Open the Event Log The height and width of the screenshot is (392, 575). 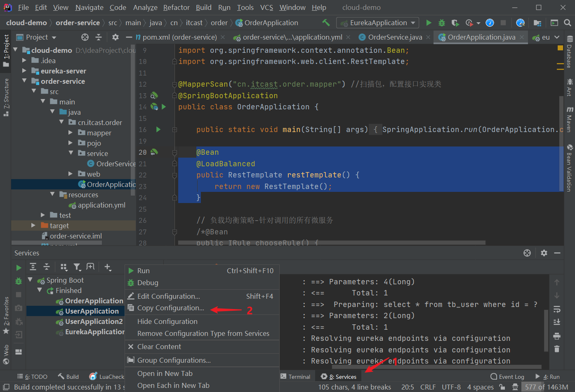(x=507, y=377)
